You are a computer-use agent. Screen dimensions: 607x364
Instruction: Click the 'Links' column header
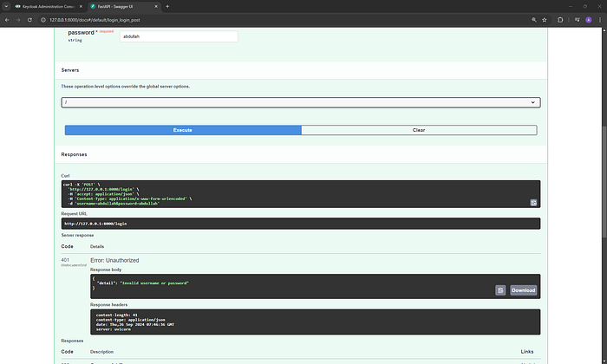tap(527, 352)
